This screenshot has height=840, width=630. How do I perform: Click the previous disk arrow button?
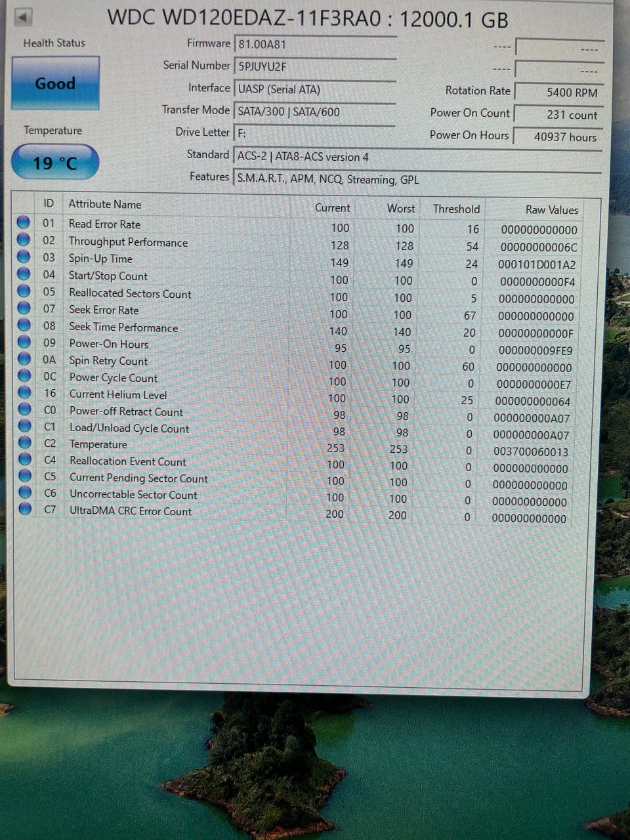click(x=23, y=17)
